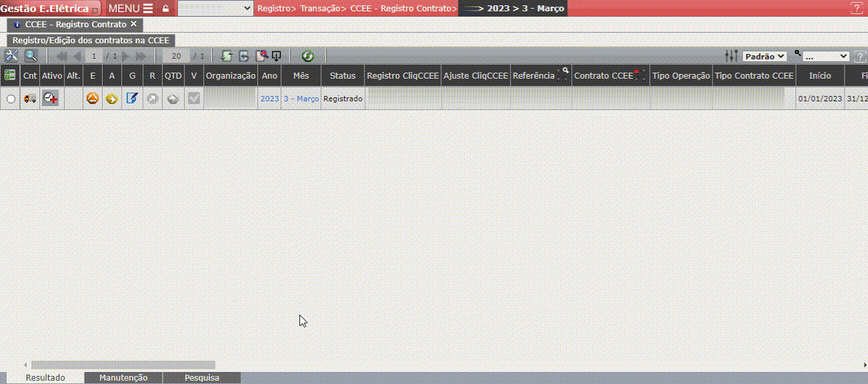
Task: Open the dropdown next to the lock icon
Action: 215,9
